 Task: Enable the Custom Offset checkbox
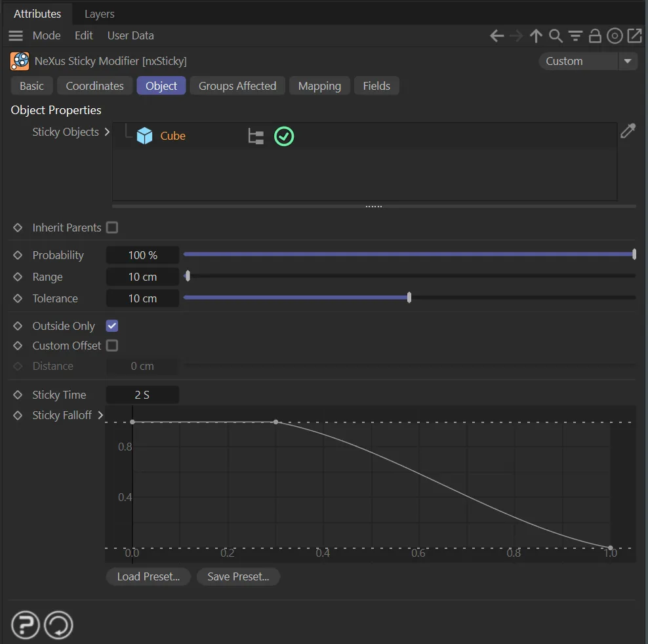tap(112, 346)
